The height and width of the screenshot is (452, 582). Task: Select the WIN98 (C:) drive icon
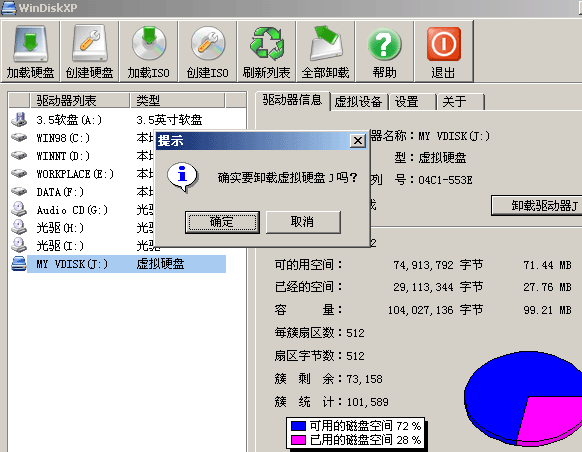[19, 137]
